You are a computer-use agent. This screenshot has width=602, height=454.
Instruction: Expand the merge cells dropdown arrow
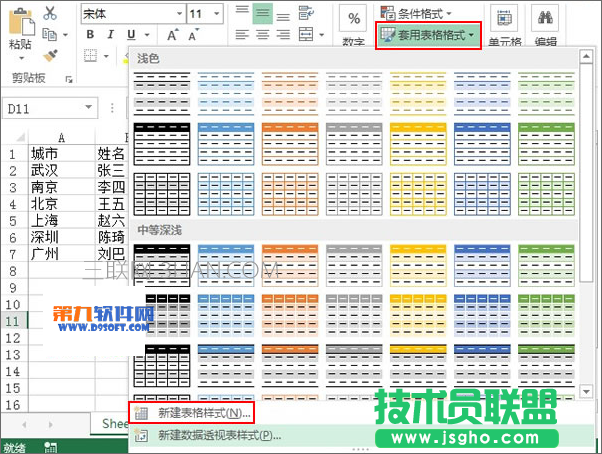click(x=322, y=35)
